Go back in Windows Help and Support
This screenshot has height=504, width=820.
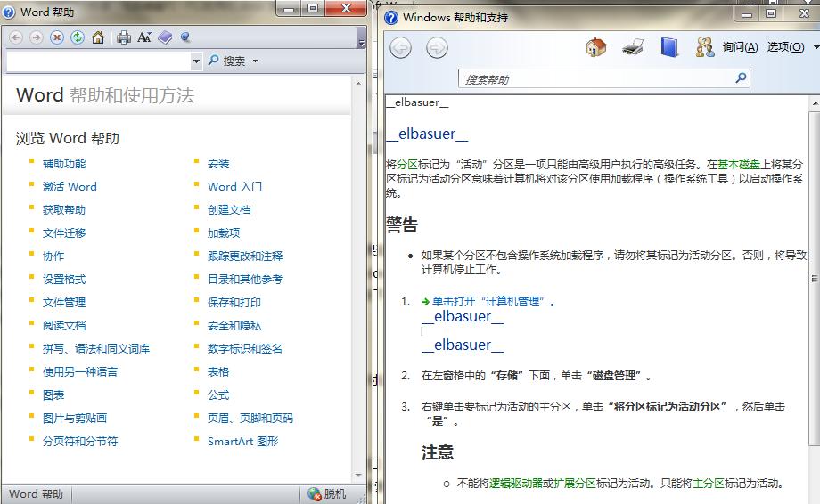(x=401, y=49)
